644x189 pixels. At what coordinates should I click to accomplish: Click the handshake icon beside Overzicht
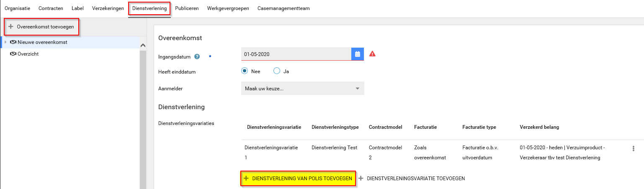(x=13, y=54)
